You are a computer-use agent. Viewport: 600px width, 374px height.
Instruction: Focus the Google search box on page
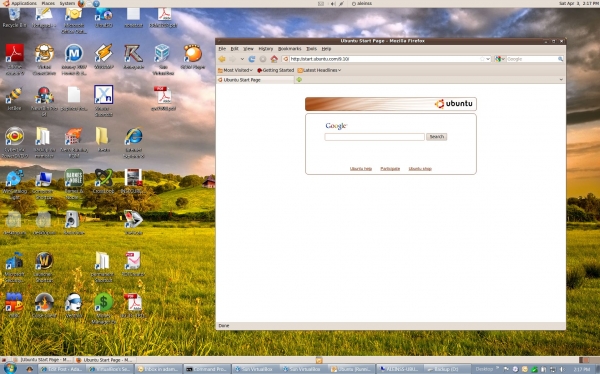375,137
